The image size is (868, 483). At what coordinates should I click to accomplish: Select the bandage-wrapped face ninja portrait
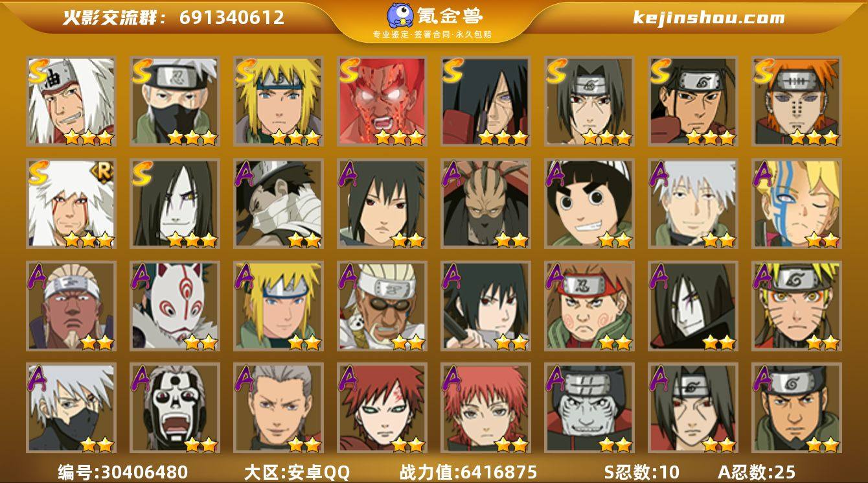(278, 204)
